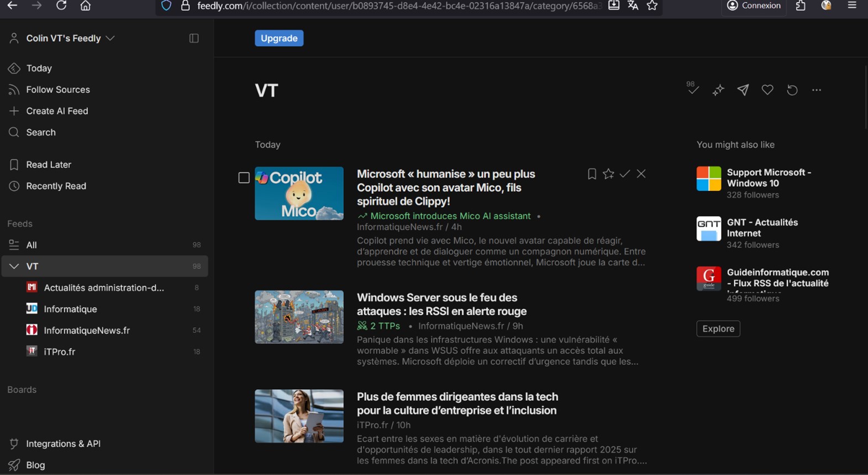The height and width of the screenshot is (475, 868).
Task: Click the heart favorite feed icon
Action: (x=767, y=90)
